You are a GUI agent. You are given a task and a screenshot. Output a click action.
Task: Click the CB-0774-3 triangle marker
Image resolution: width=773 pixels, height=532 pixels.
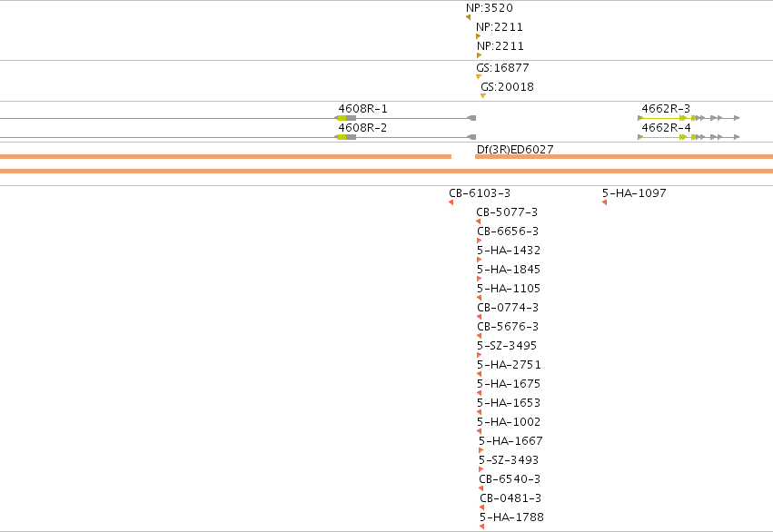click(480, 317)
